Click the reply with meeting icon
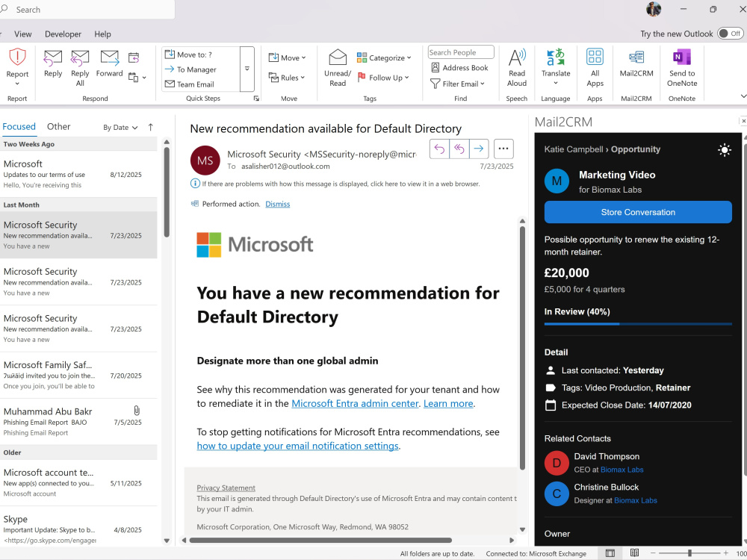747x560 pixels. coord(134,58)
